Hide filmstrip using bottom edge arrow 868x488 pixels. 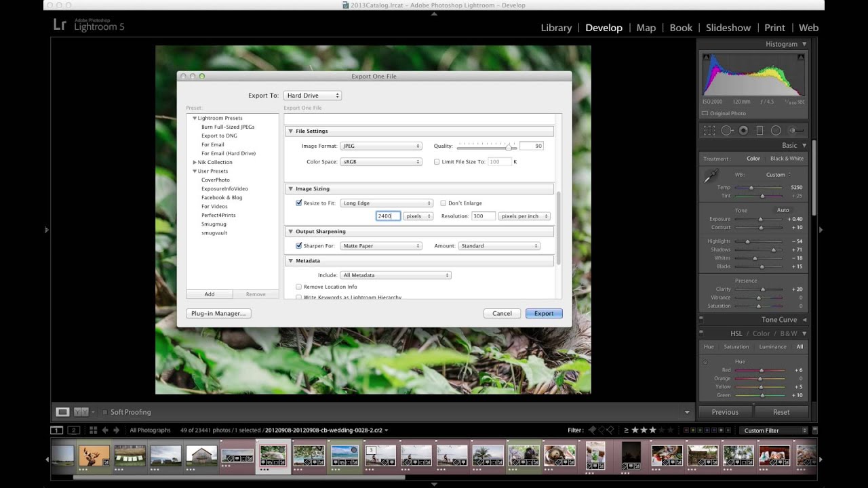[434, 484]
